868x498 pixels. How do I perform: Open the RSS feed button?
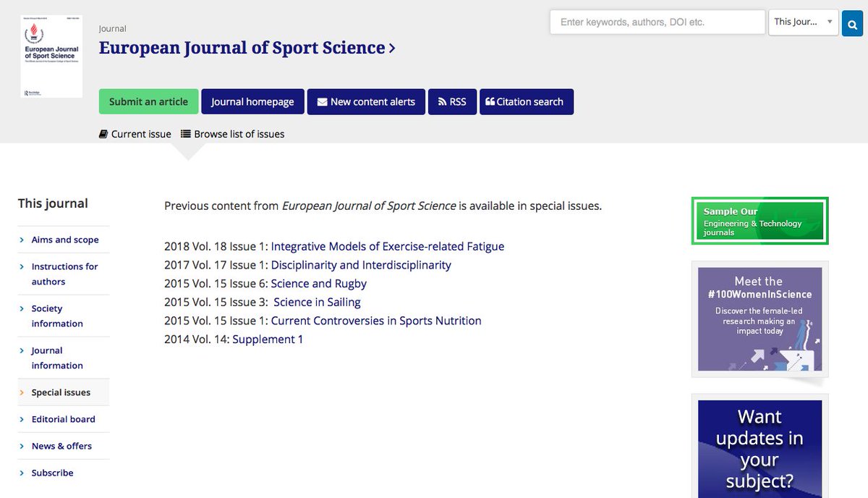(452, 101)
